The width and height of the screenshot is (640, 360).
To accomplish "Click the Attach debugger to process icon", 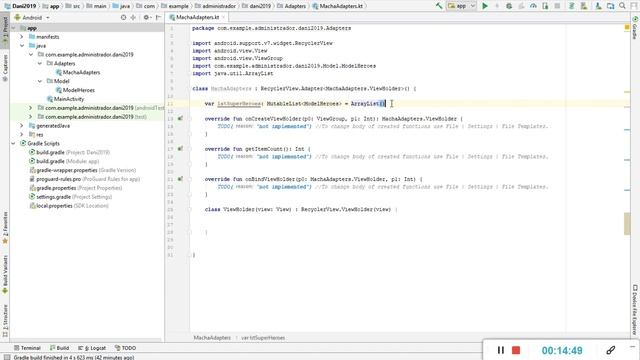I will click(x=545, y=6).
